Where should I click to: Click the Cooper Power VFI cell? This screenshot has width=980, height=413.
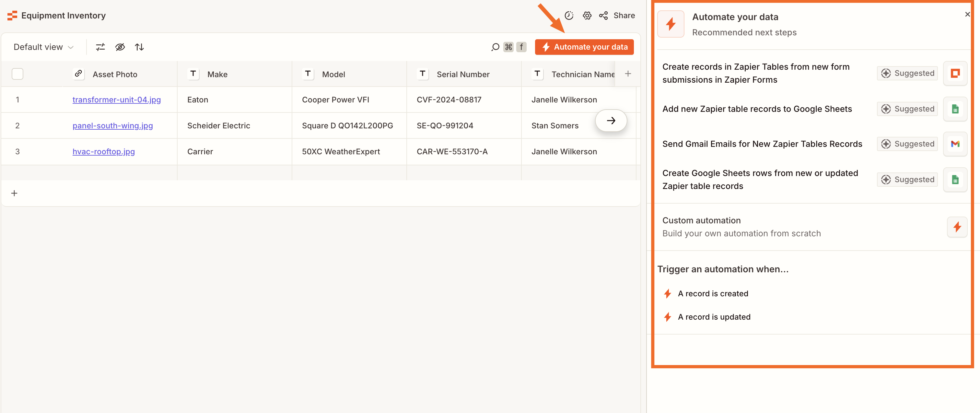(349, 100)
